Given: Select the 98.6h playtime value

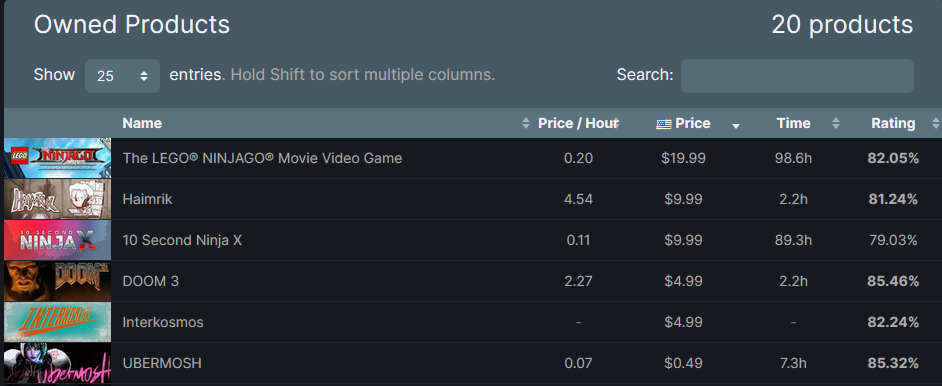Looking at the screenshot, I should (793, 158).
